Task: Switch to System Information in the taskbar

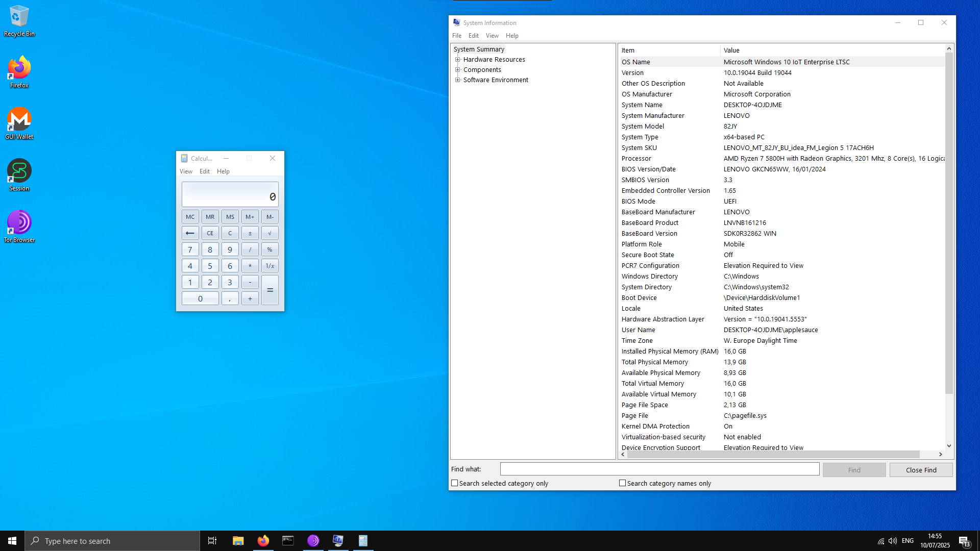Action: point(338,541)
